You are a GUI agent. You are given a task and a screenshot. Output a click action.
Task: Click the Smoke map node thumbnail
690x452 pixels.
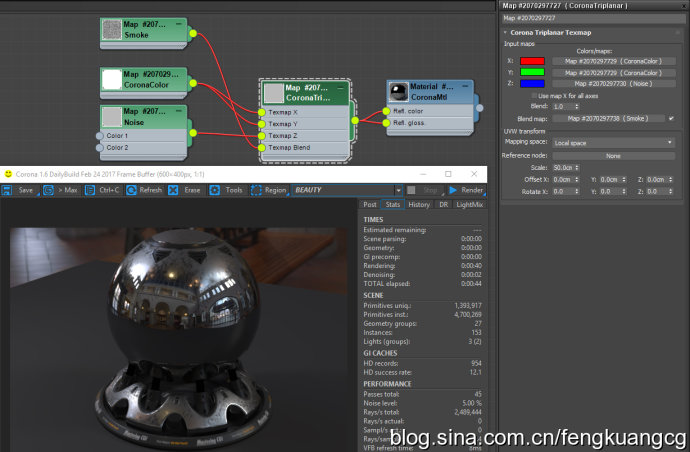point(112,29)
